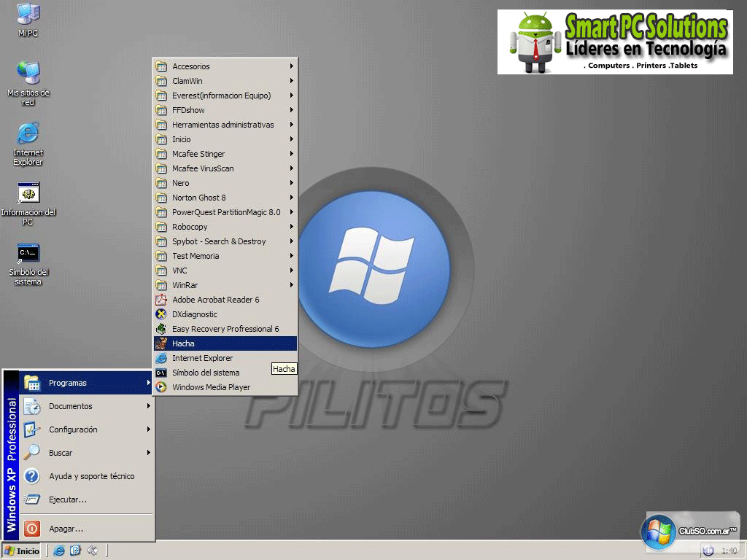Expand Herramientas administrativas submenu arrow
Image resolution: width=747 pixels, height=560 pixels.
pyautogui.click(x=291, y=124)
